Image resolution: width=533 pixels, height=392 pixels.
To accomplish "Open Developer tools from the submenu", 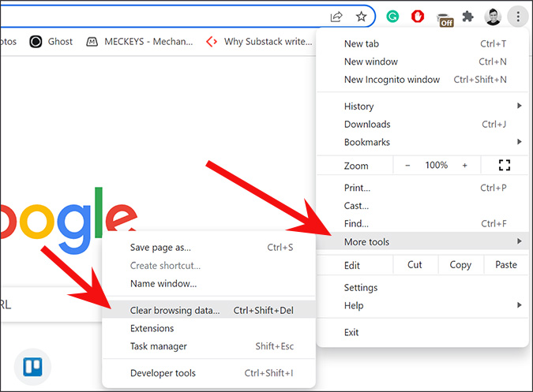I will (208, 373).
